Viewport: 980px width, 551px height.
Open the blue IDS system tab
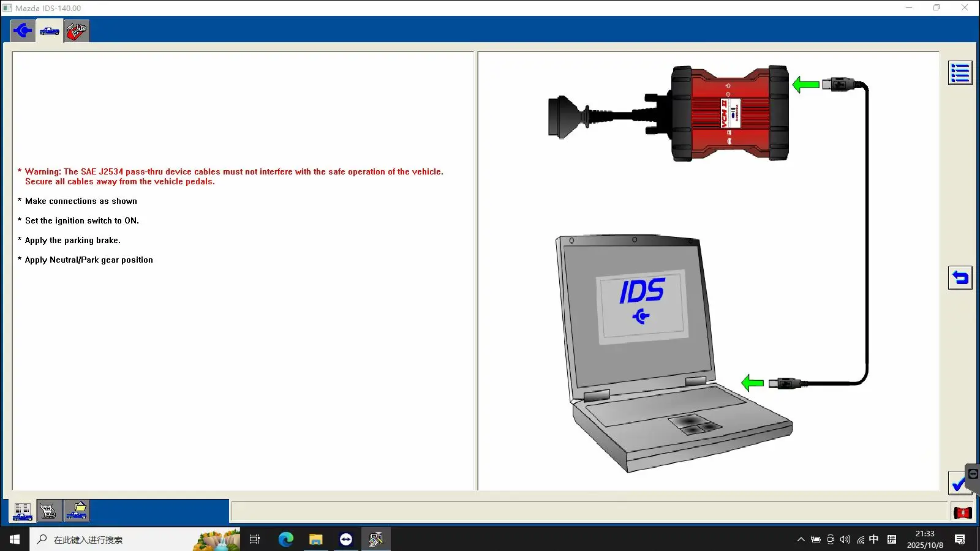(23, 31)
